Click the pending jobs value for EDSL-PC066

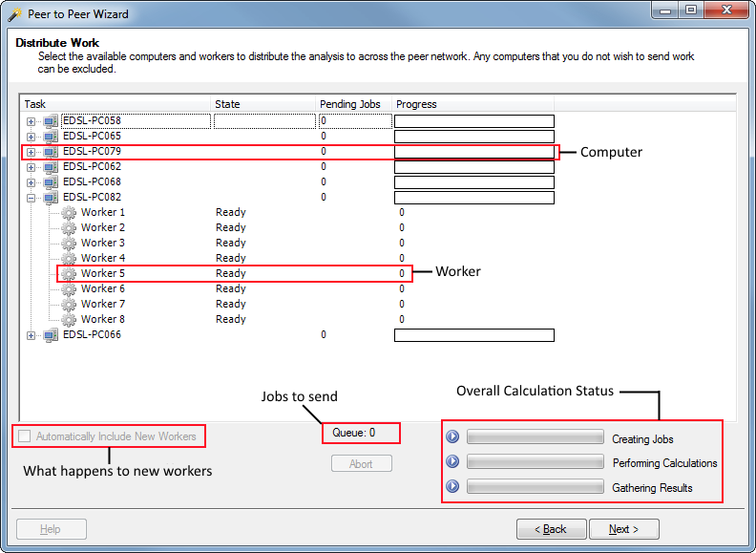point(324,335)
